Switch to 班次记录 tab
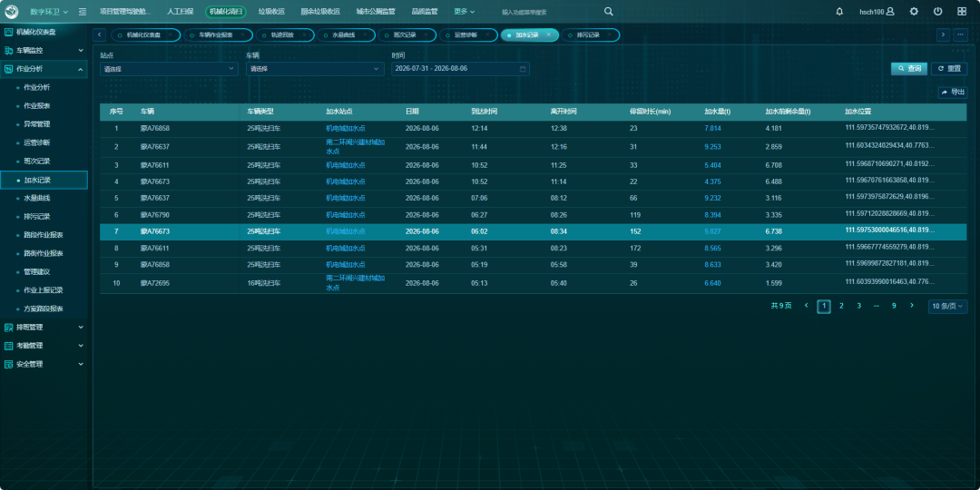 (x=406, y=35)
